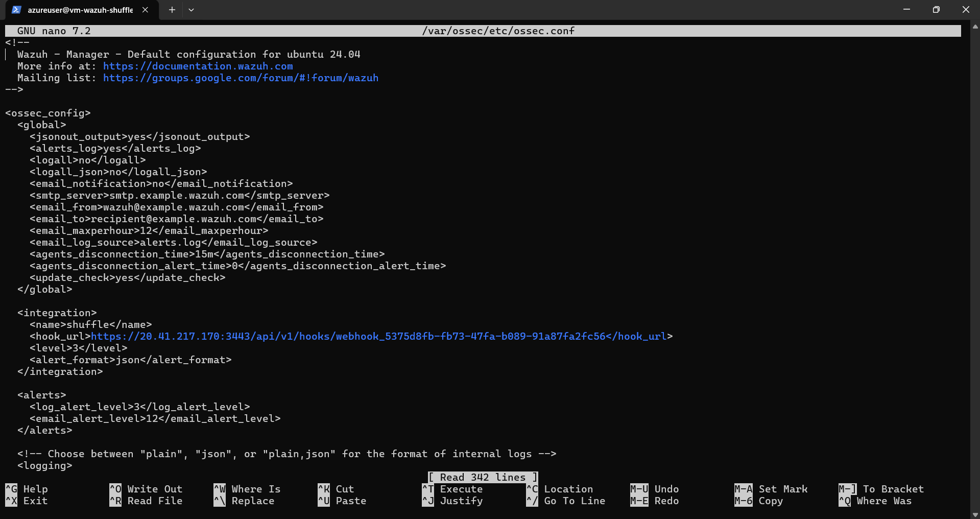Click the ^X Exit shortcut
980x519 pixels.
[27, 501]
